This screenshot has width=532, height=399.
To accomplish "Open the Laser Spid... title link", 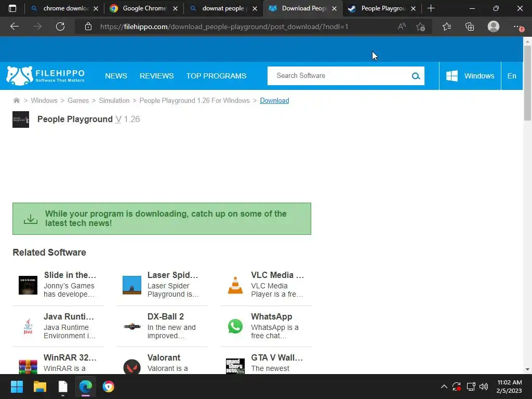I will 172,275.
